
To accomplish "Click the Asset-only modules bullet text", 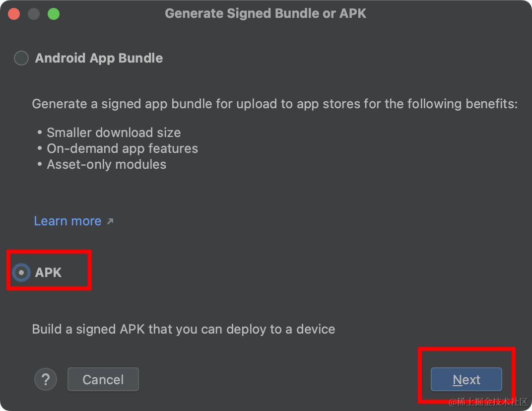I will click(106, 164).
